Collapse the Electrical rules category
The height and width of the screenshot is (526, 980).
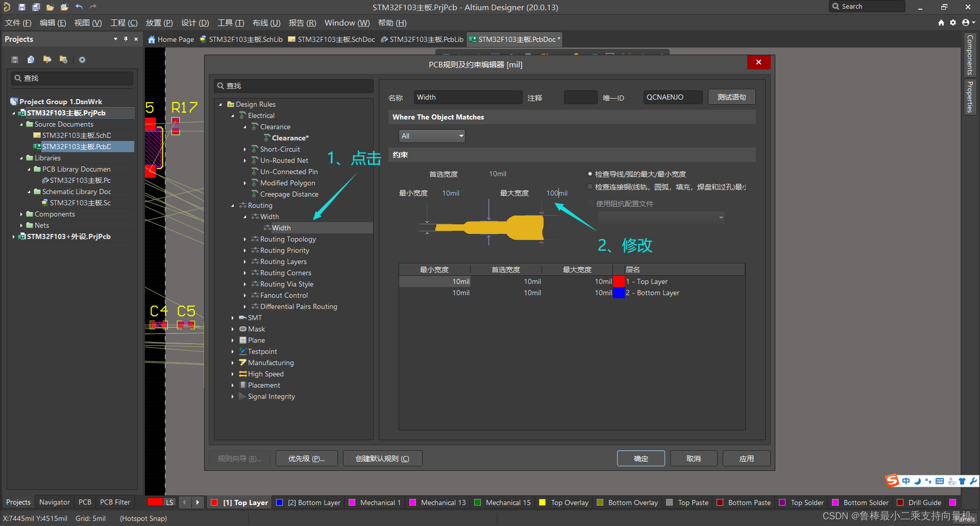(x=233, y=116)
